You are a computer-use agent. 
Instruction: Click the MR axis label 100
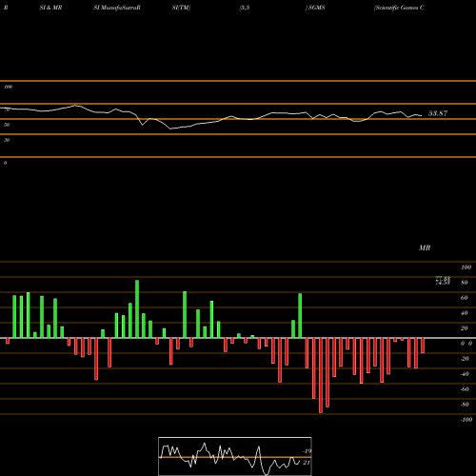click(466, 268)
